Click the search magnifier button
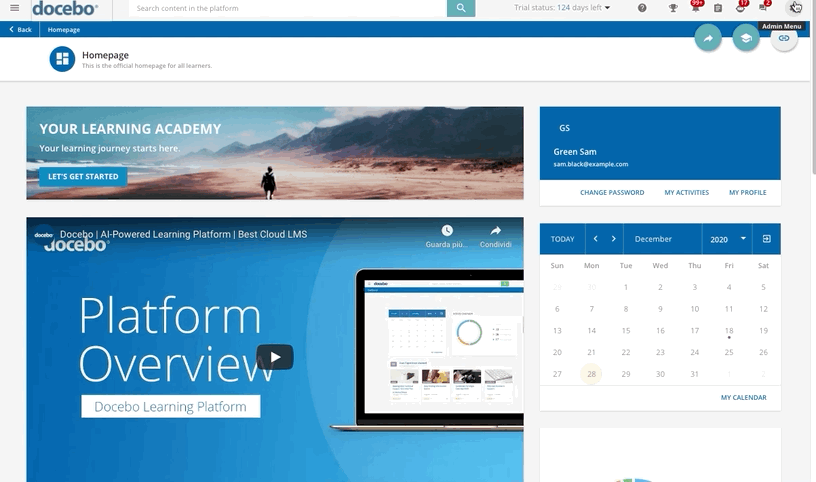The height and width of the screenshot is (482, 816). pos(460,8)
